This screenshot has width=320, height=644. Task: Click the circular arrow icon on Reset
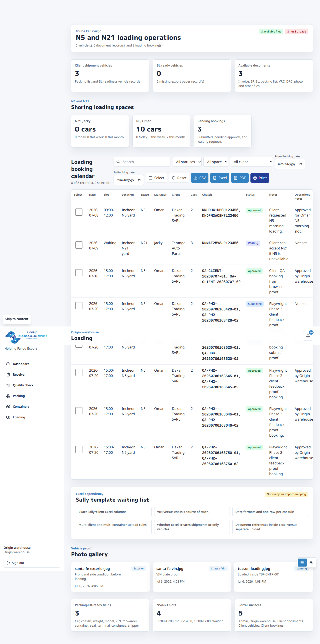tap(174, 178)
